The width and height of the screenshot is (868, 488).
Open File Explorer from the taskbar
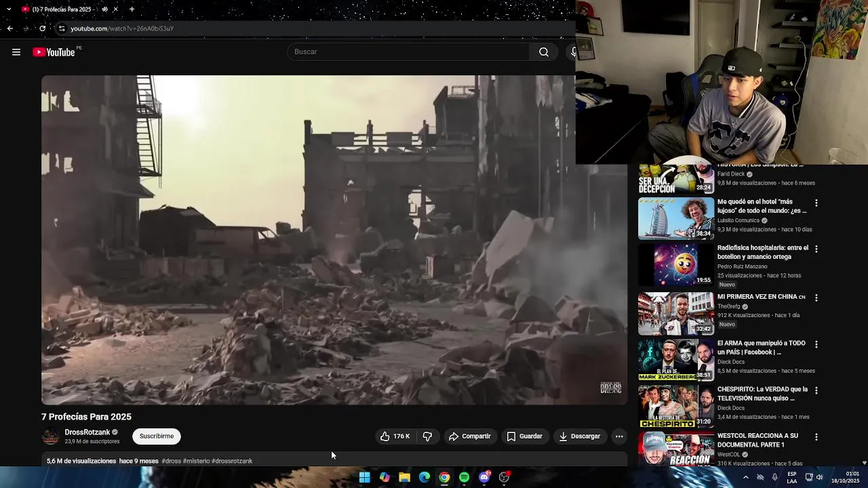coord(404,477)
